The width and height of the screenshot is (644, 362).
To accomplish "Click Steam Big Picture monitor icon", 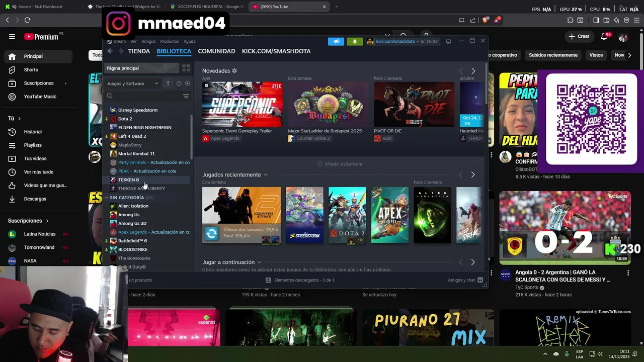I will coord(448,41).
